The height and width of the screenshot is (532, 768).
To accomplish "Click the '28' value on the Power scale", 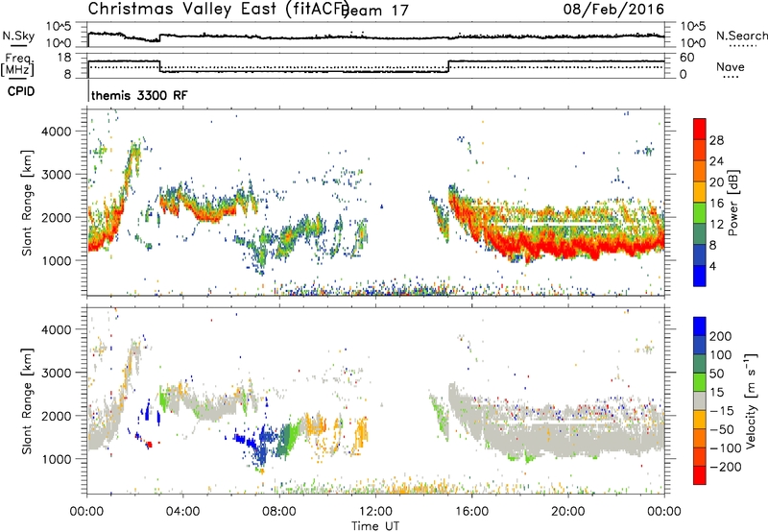I will [x=716, y=140].
